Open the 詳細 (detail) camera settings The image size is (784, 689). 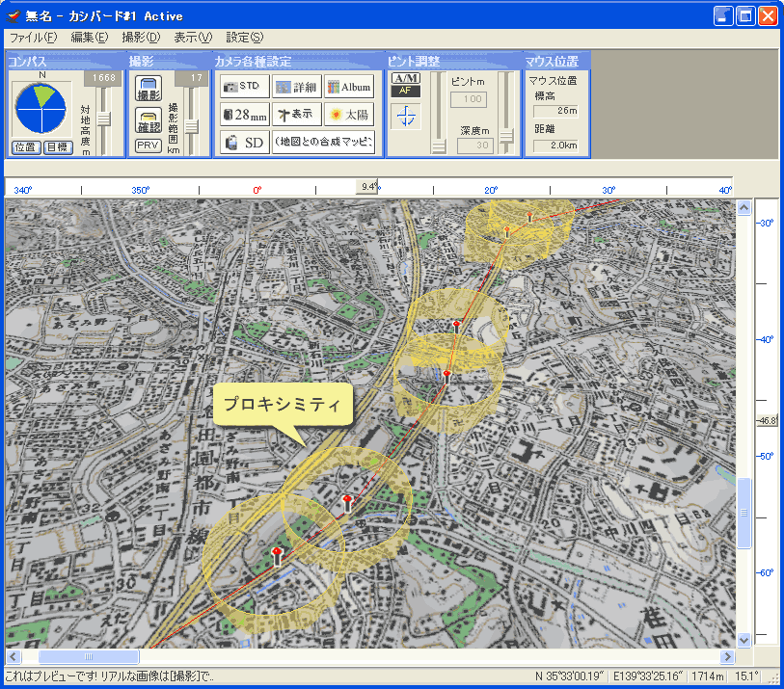(296, 87)
